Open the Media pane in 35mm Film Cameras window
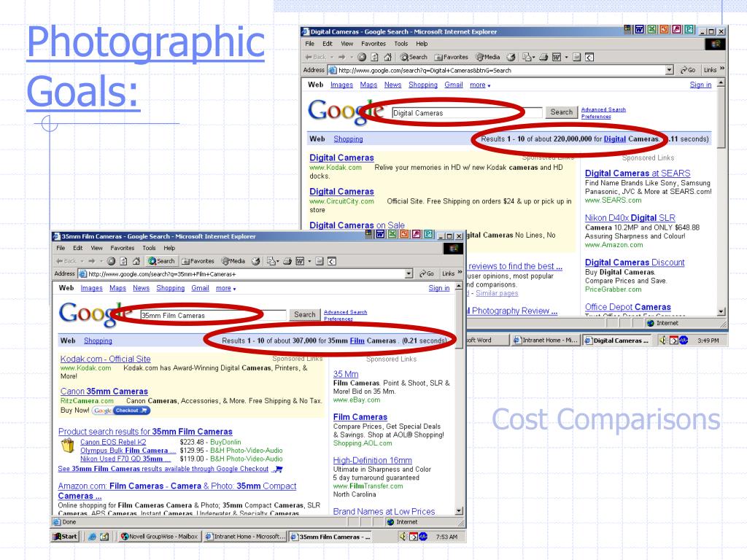747x560 pixels. [233, 261]
